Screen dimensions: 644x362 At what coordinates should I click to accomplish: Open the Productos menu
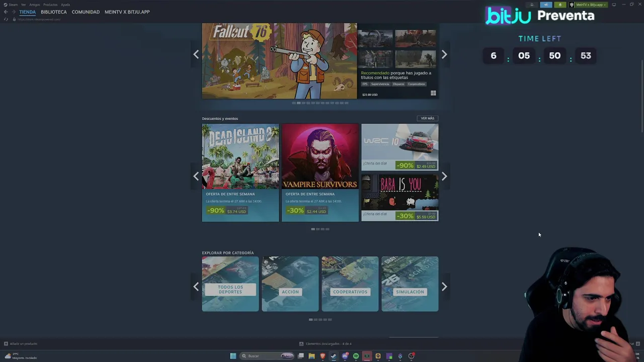(x=50, y=5)
